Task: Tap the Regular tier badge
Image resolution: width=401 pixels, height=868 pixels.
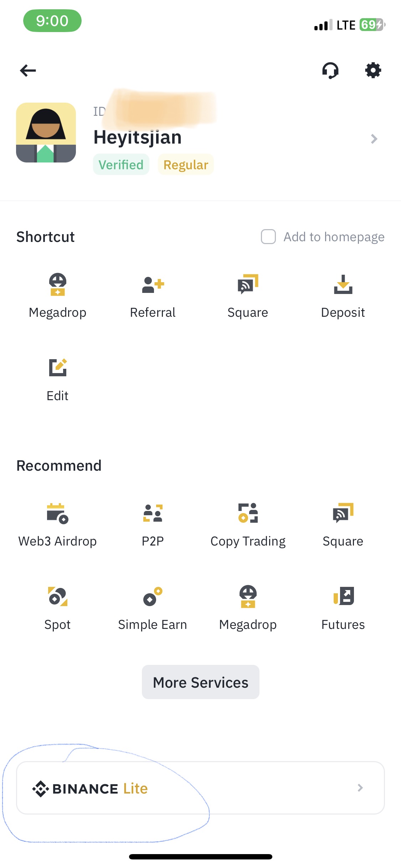Action: (x=186, y=165)
